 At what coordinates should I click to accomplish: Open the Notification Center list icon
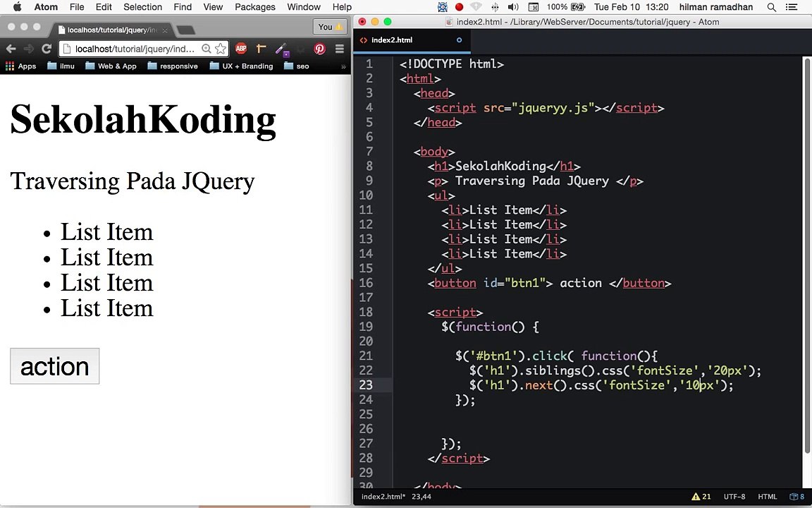[x=792, y=7]
